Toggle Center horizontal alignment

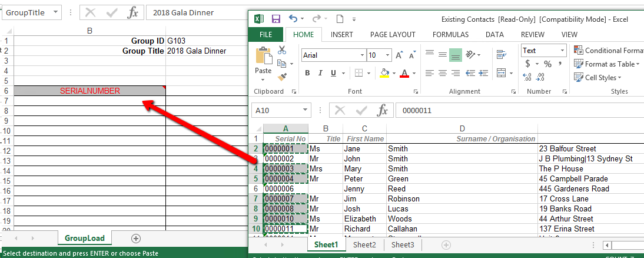[441, 73]
